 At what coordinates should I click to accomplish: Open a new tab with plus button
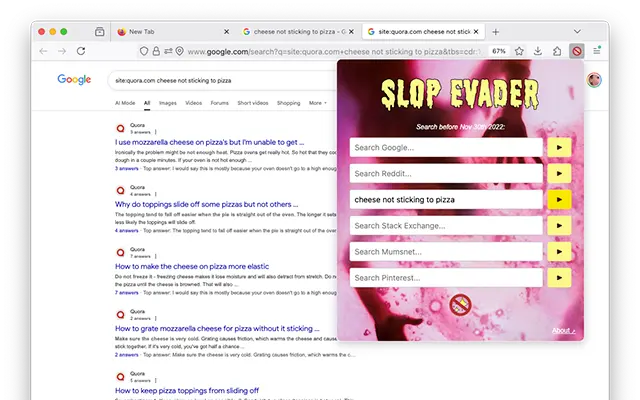496,31
